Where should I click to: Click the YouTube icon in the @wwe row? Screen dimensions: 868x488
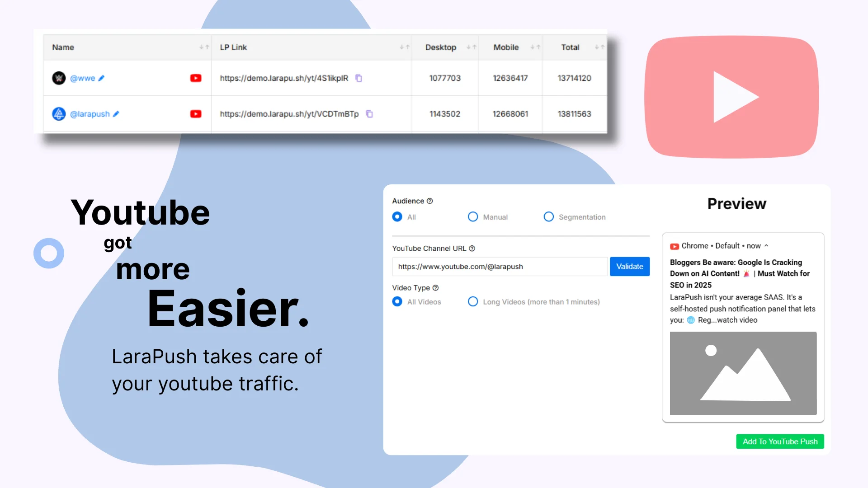click(195, 78)
